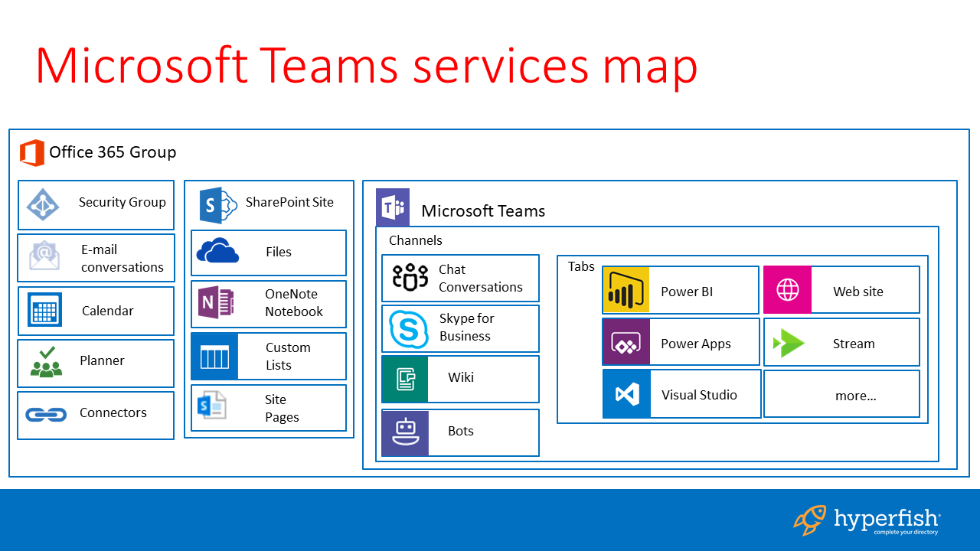Click the SharePoint Site icon
Screen dimensions: 980x551
click(x=217, y=205)
